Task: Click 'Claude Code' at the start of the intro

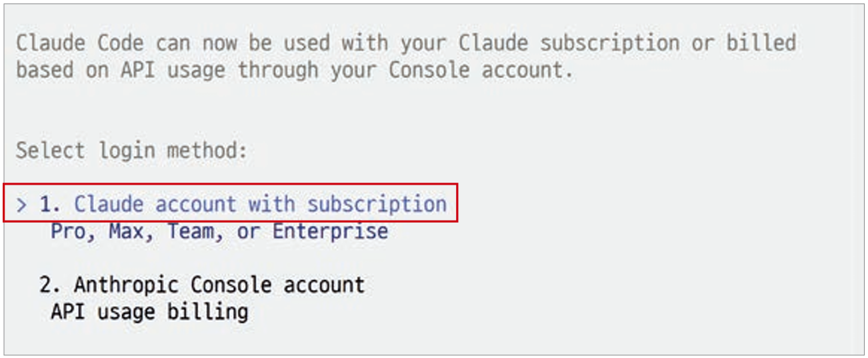Action: pos(79,43)
